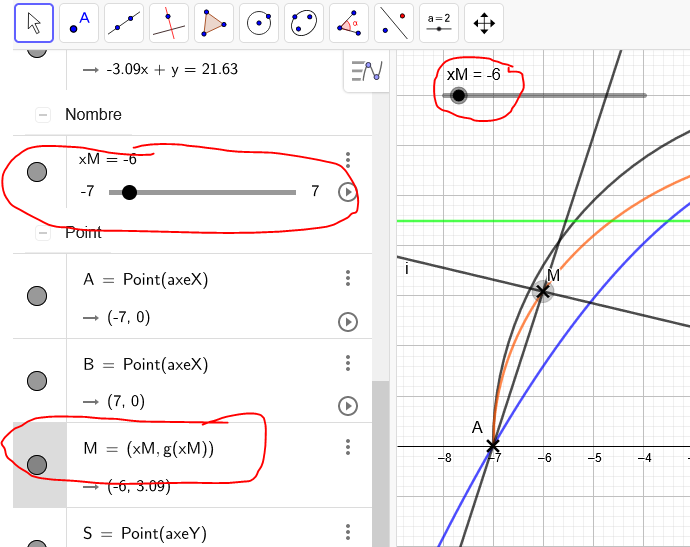Toggle visibility of point A
The width and height of the screenshot is (690, 547).
point(37,295)
